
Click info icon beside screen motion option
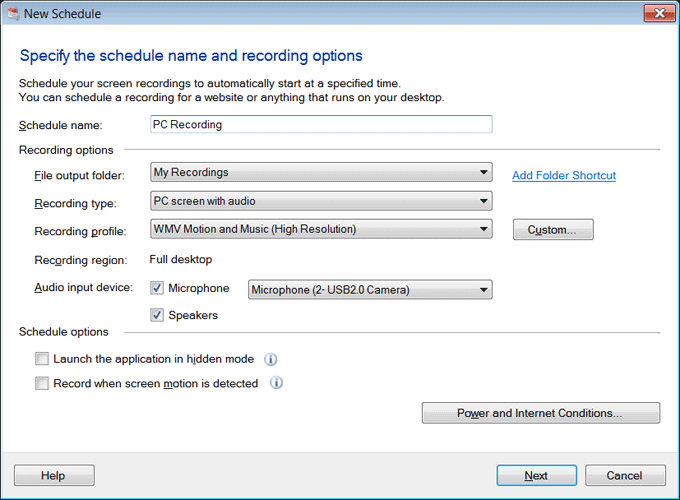[x=277, y=383]
